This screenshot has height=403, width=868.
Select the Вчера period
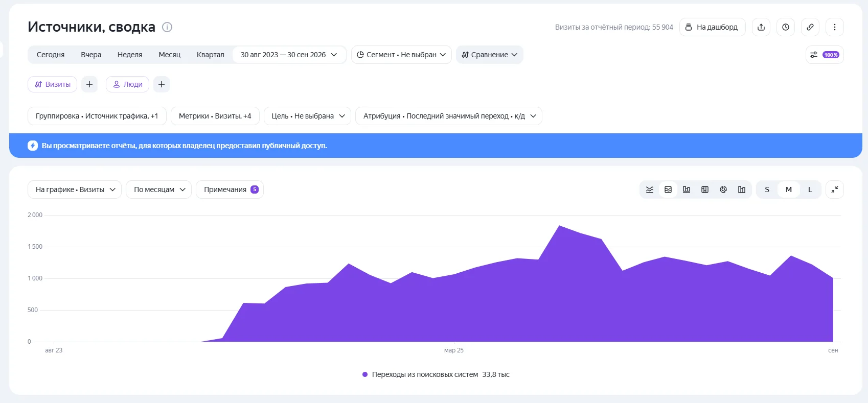91,55
